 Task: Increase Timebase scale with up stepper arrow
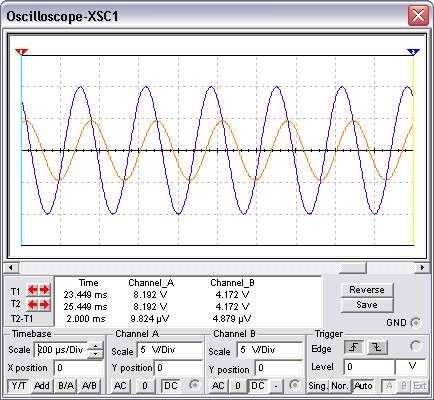(95, 346)
